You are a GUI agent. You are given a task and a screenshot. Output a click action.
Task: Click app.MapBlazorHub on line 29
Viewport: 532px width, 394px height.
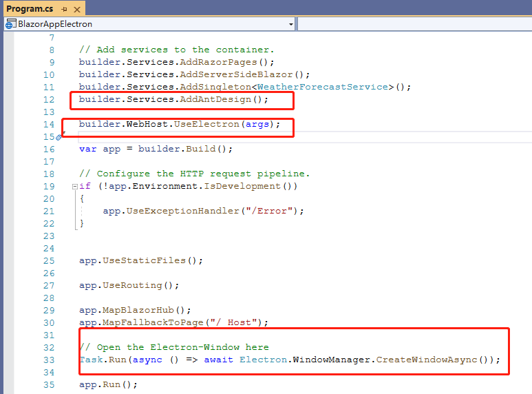tap(127, 310)
